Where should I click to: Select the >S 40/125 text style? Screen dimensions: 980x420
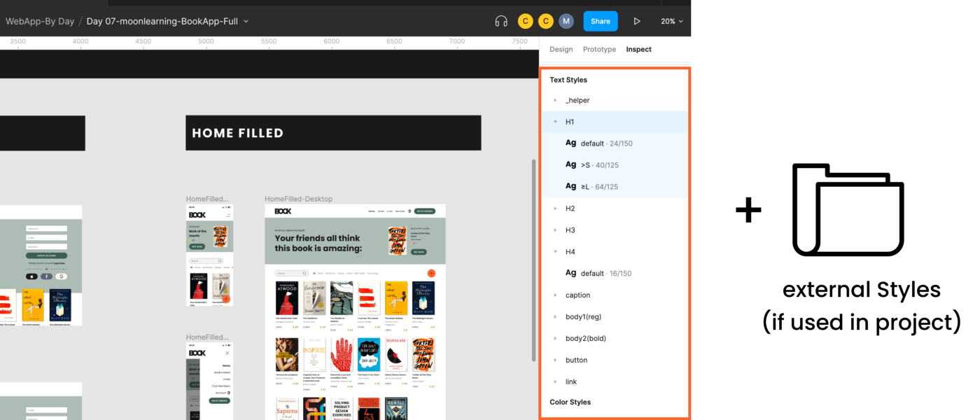coord(615,165)
